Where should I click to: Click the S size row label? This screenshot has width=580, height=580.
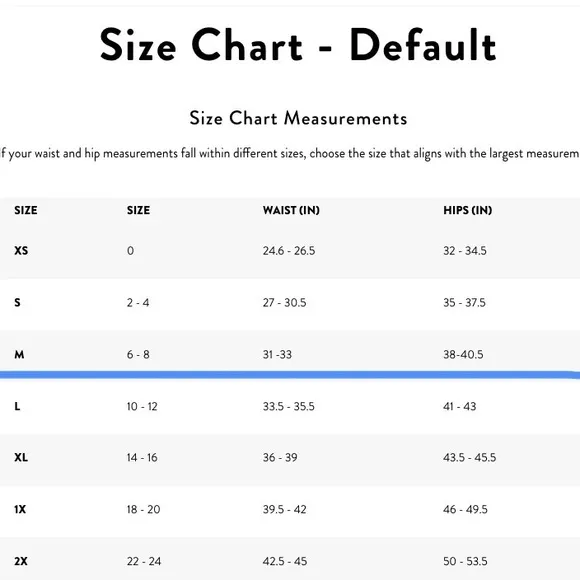(x=17, y=302)
